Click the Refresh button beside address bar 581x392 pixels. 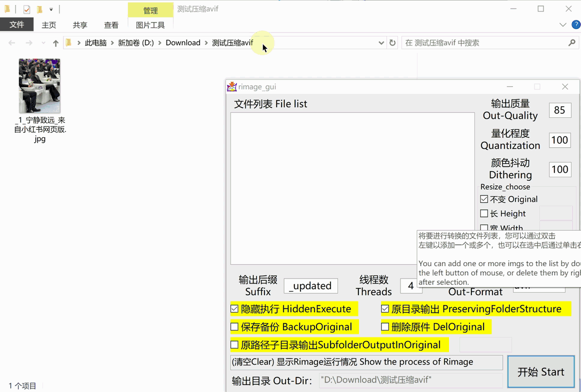coord(392,43)
